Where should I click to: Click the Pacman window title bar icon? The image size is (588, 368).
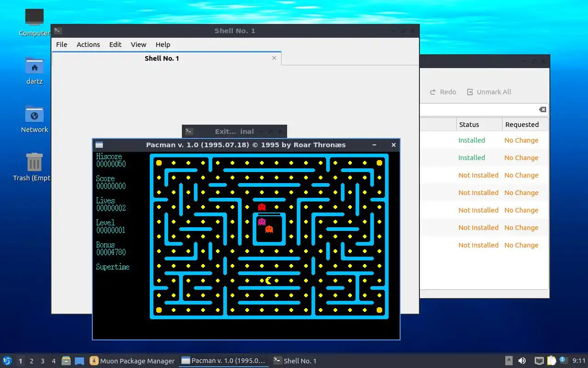click(x=99, y=145)
